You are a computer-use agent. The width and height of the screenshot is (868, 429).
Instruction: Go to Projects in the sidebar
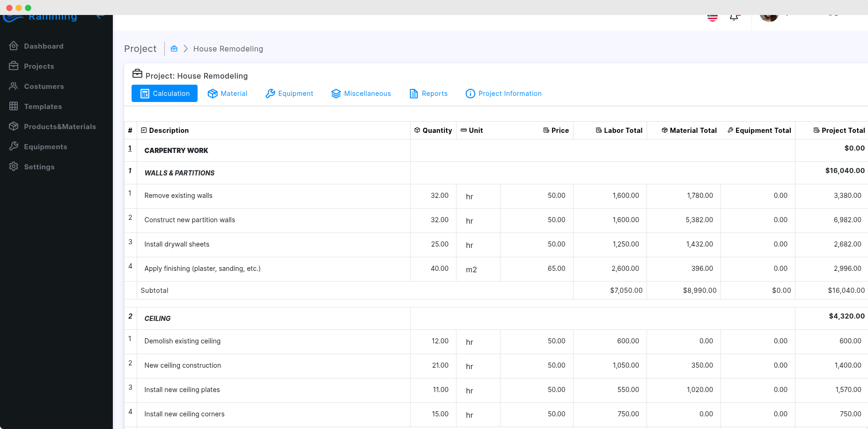point(38,66)
